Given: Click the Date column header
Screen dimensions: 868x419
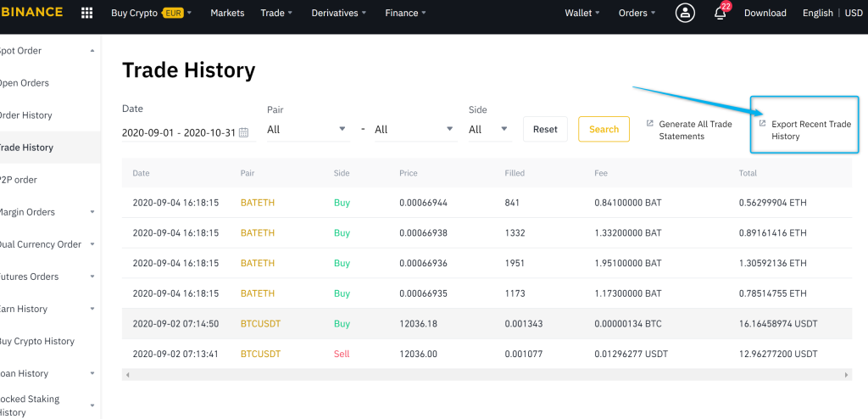Looking at the screenshot, I should [x=142, y=173].
